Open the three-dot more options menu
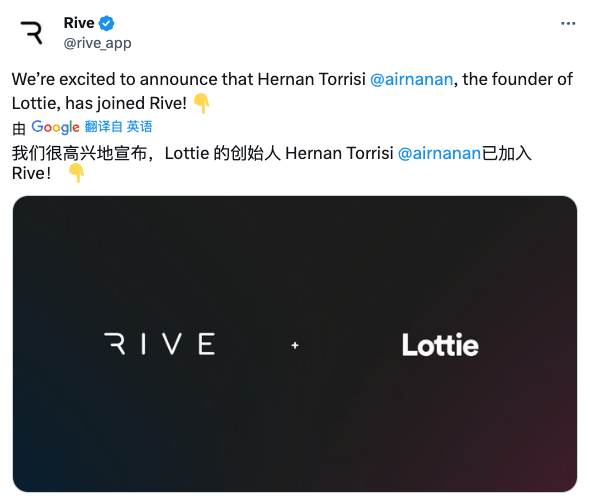590x501 pixels. 568,23
